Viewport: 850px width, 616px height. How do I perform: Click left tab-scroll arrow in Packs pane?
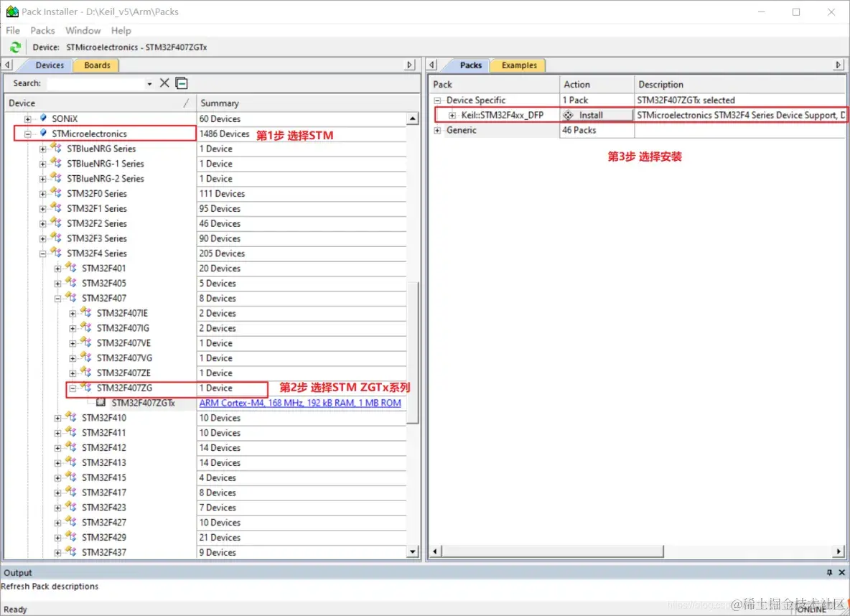(432, 65)
